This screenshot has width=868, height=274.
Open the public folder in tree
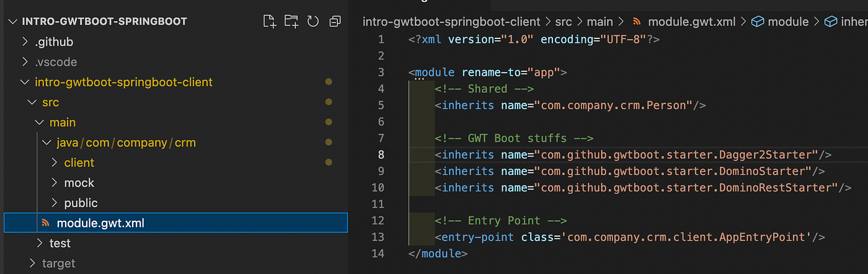point(81,203)
